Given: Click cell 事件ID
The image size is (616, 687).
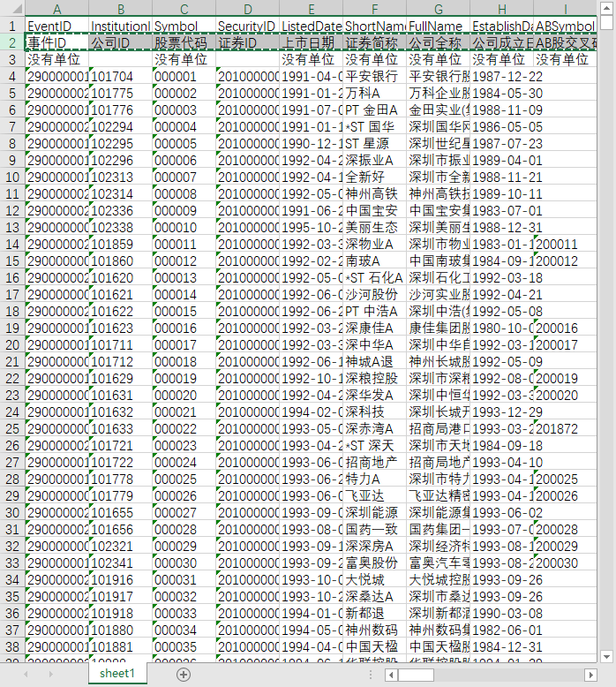Looking at the screenshot, I should (56, 43).
